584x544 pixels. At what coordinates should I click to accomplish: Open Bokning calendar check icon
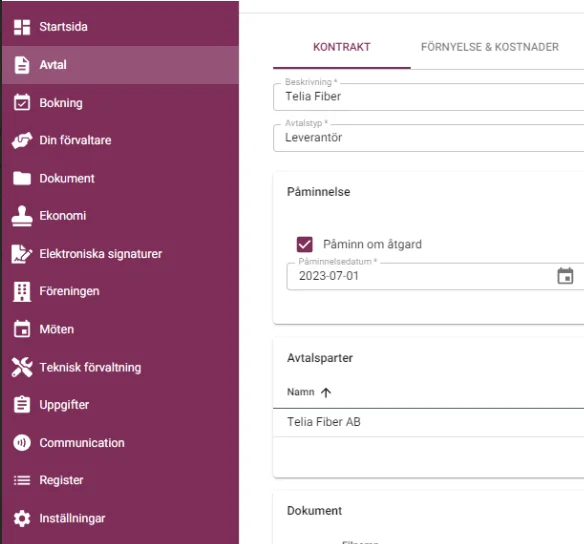[22, 102]
